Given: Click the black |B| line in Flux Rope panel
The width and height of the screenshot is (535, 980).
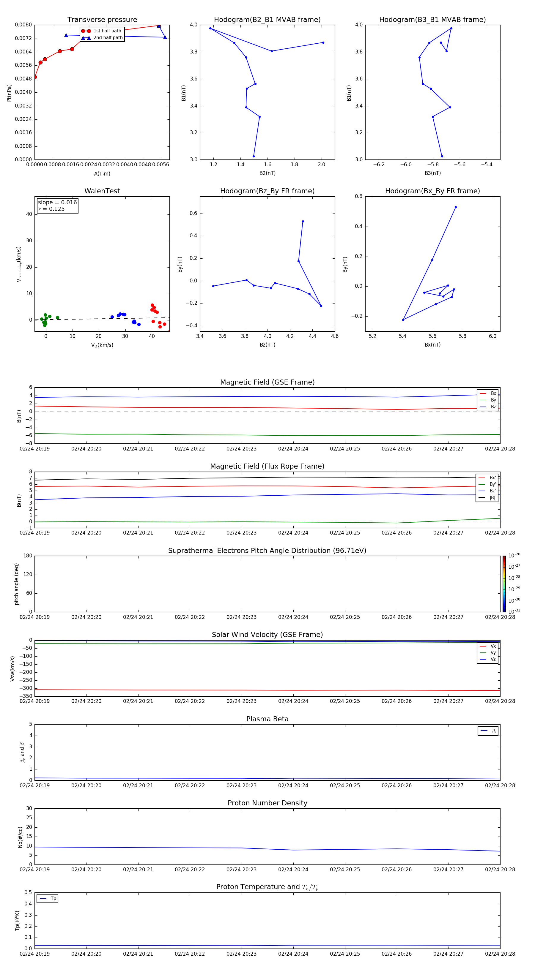Looking at the screenshot, I should click(x=267, y=478).
